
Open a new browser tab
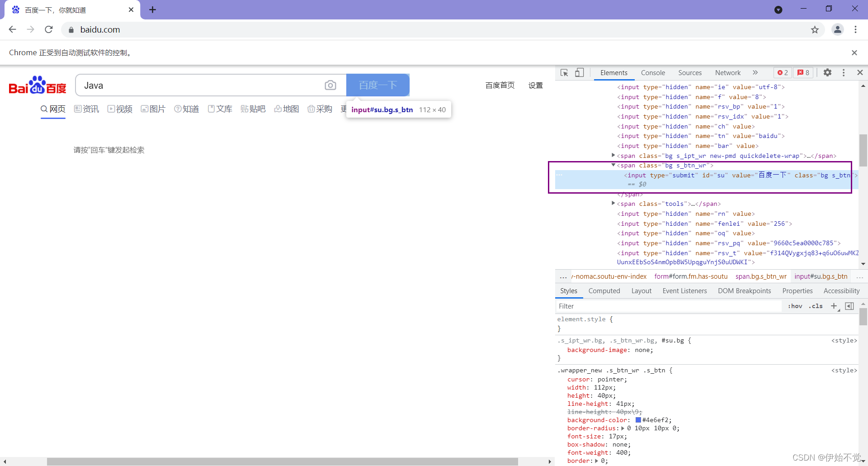pyautogui.click(x=152, y=10)
